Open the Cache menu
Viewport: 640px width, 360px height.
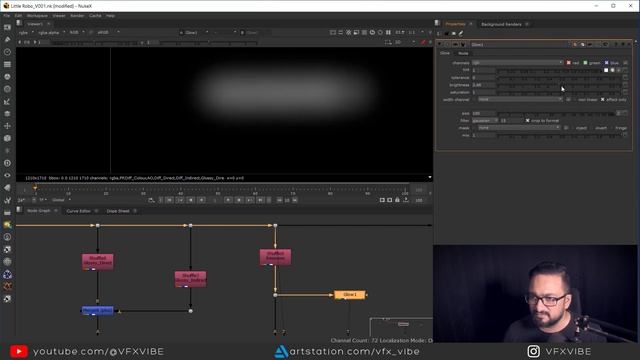click(x=95, y=16)
